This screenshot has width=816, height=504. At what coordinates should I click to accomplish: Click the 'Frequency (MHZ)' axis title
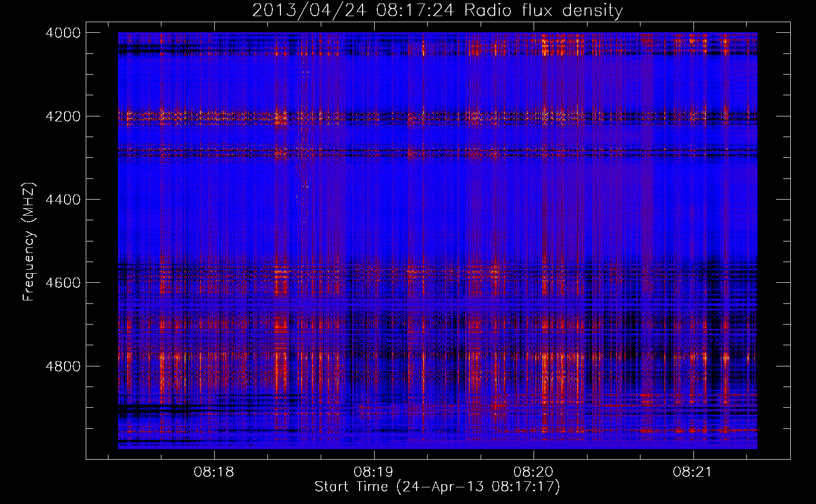pos(29,242)
